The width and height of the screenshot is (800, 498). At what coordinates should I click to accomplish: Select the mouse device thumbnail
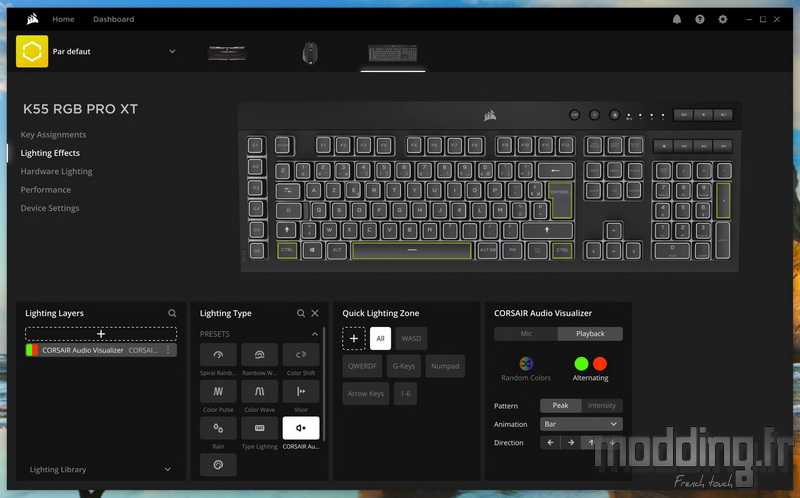310,53
